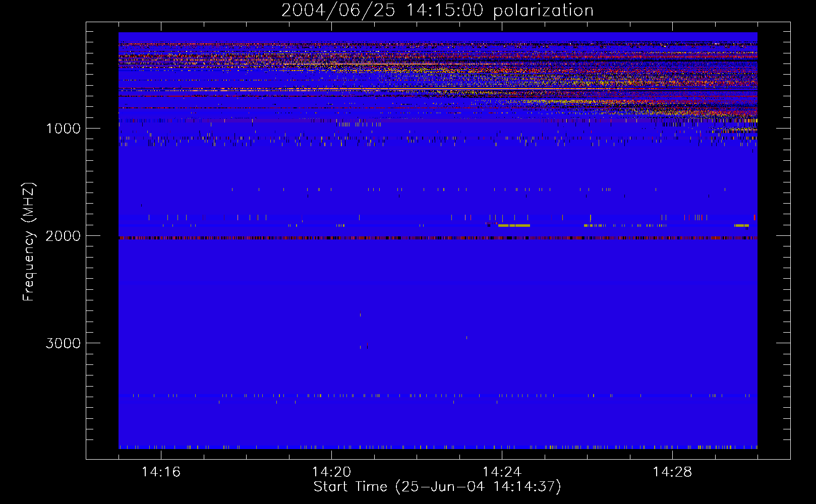Click the 1000 frequency tick label
Screen dimensions: 816x504
point(63,129)
